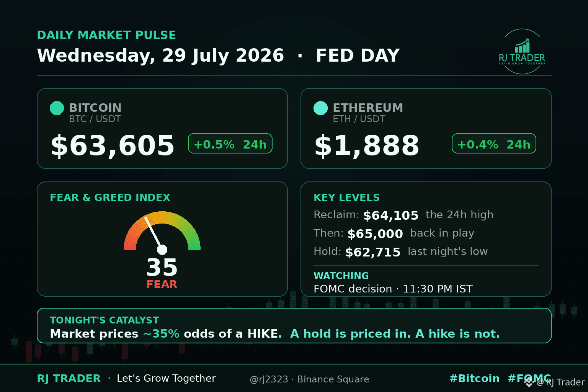Viewport: 588px width, 392px height.
Task: Click the $62,715 hold level
Action: [373, 252]
